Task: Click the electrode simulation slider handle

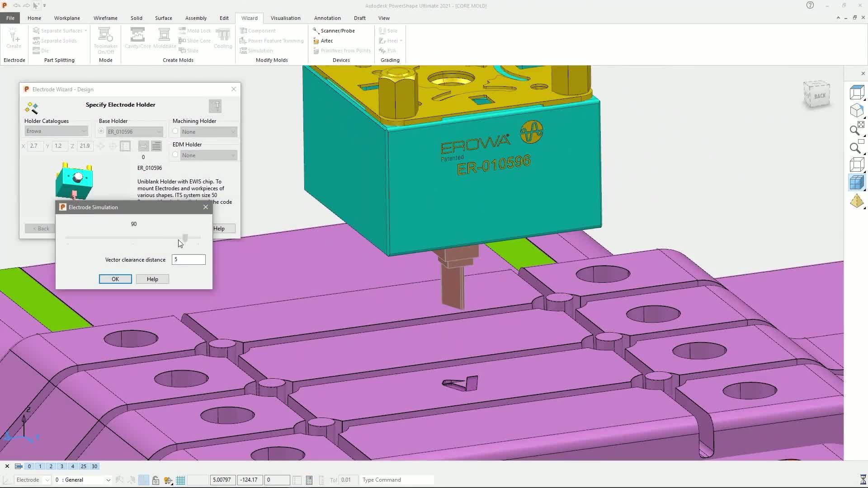Action: pyautogui.click(x=185, y=238)
